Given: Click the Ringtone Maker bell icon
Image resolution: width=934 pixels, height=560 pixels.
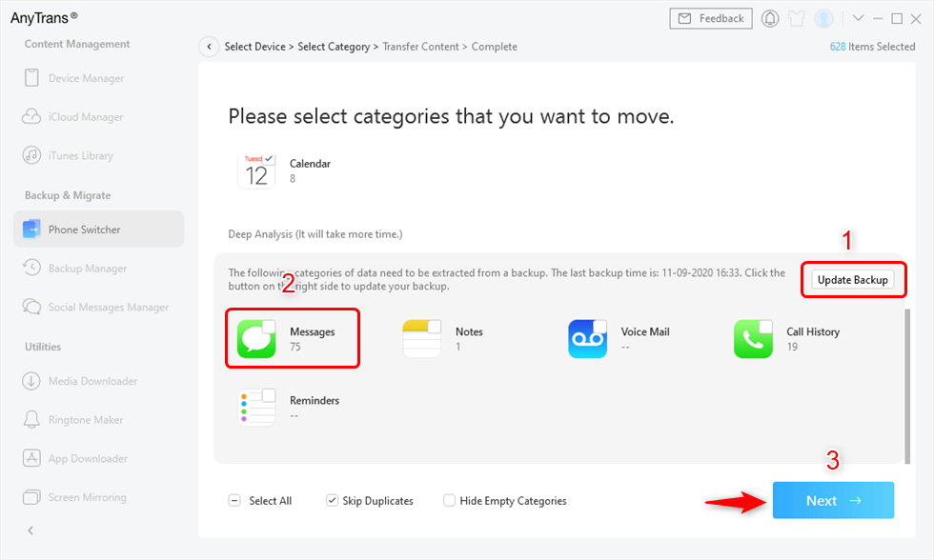Looking at the screenshot, I should click(x=31, y=420).
